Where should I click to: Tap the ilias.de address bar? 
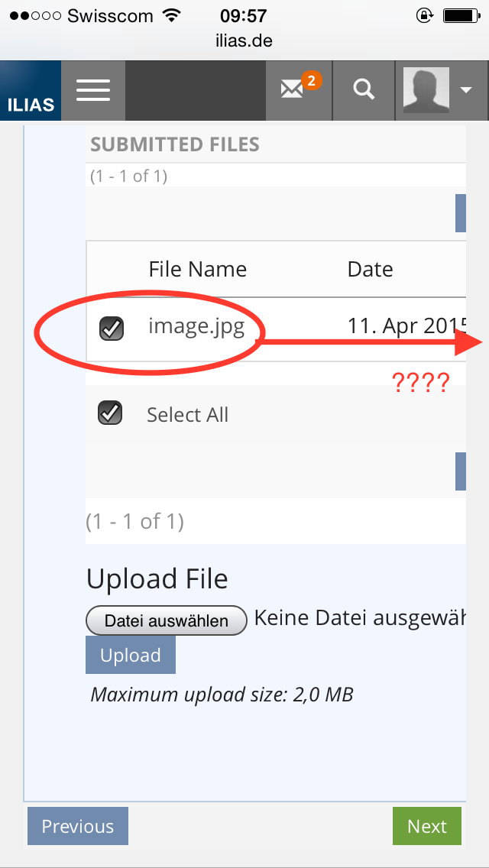pyautogui.click(x=244, y=40)
